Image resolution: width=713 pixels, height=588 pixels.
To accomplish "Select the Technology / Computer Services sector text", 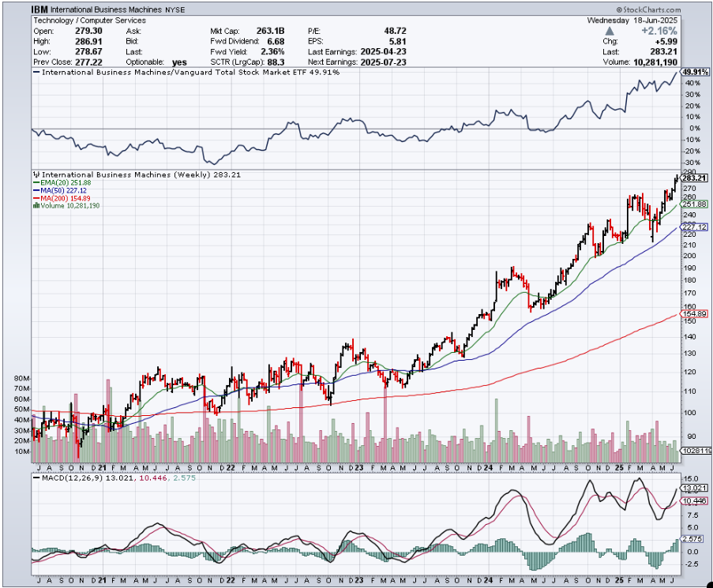I will click(89, 21).
